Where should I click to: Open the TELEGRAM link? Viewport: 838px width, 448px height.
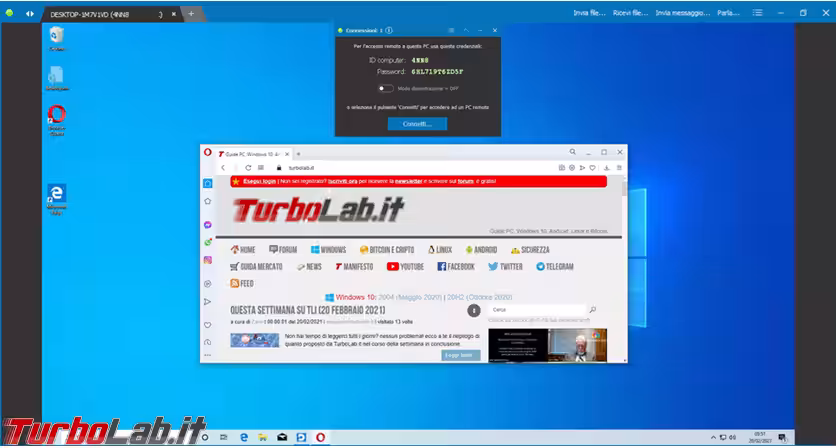point(555,266)
